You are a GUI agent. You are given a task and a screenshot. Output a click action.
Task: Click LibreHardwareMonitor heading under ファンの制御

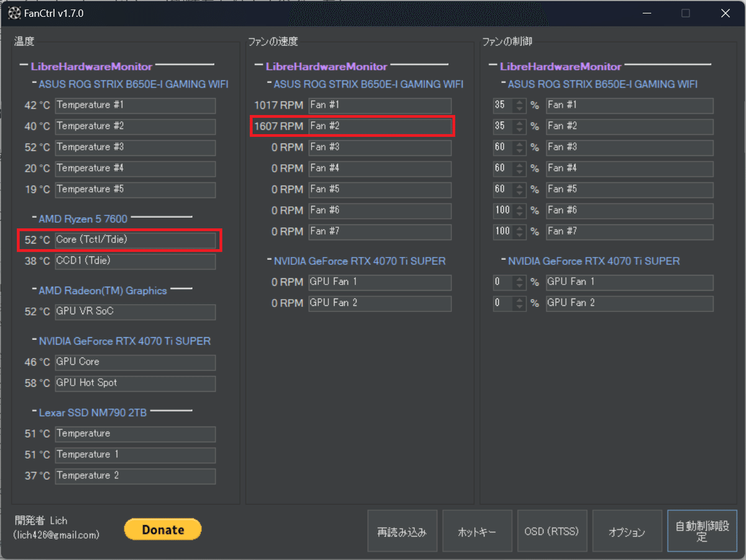coord(561,67)
